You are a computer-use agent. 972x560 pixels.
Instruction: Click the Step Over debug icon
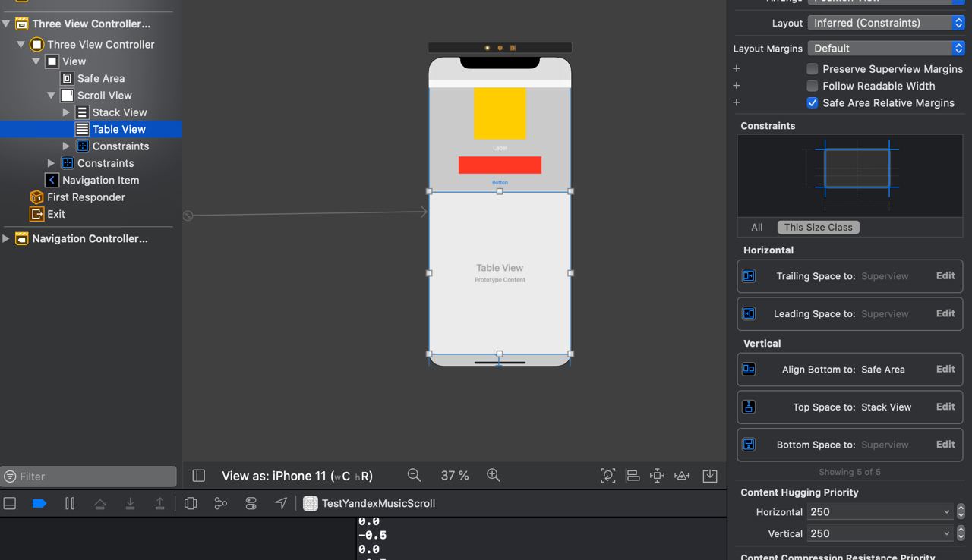(100, 503)
